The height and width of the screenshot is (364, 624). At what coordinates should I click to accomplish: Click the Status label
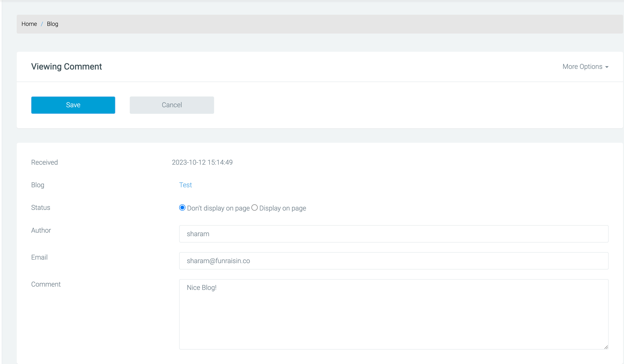coord(41,208)
